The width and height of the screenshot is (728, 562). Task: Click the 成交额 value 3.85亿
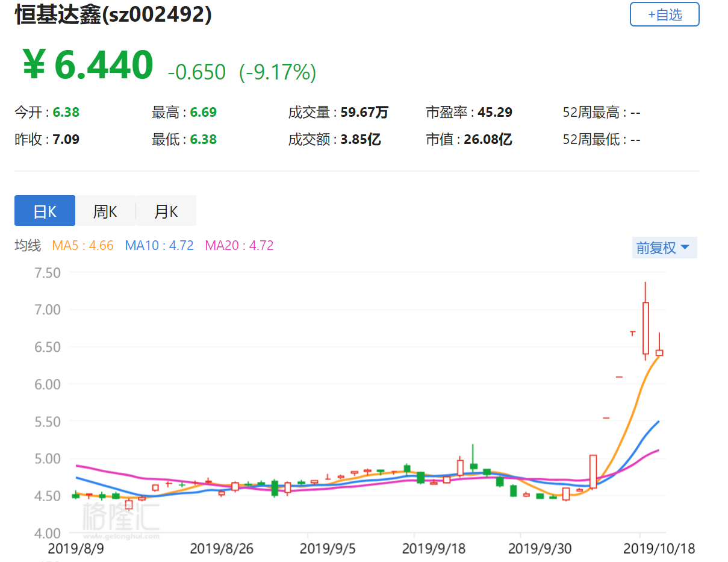pyautogui.click(x=361, y=140)
